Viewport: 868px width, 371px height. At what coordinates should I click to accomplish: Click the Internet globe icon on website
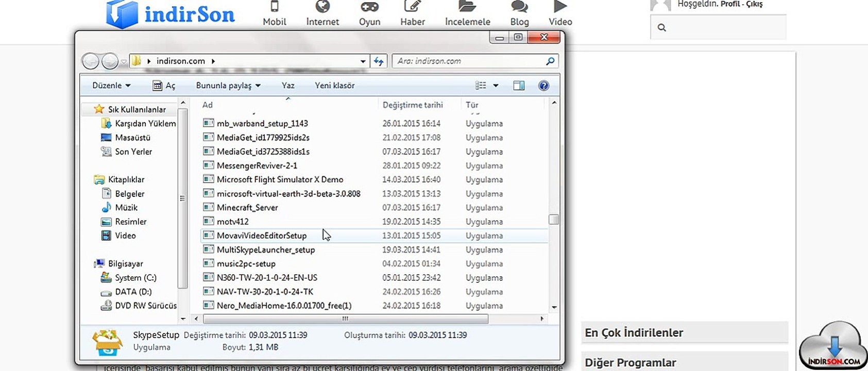coord(322,6)
